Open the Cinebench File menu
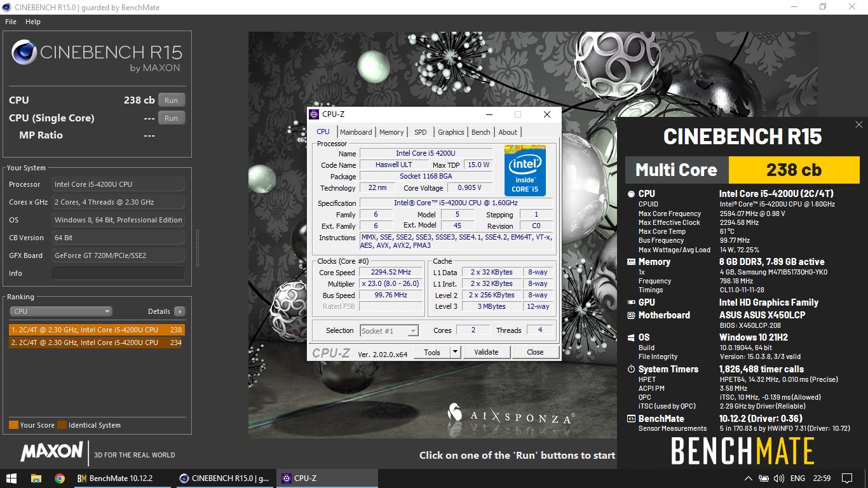Image resolution: width=868 pixels, height=488 pixels. (11, 22)
